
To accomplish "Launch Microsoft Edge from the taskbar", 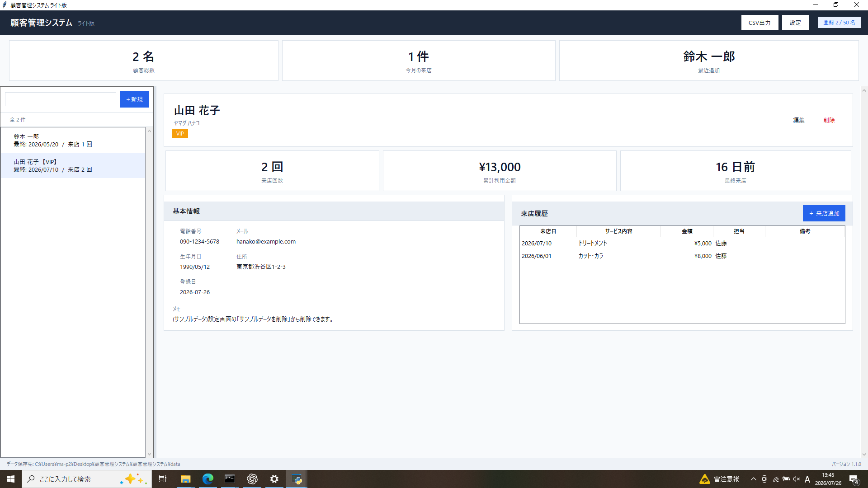I will point(208,479).
